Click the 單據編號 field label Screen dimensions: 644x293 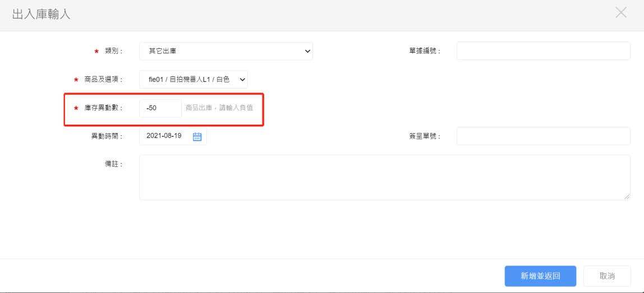pyautogui.click(x=425, y=51)
